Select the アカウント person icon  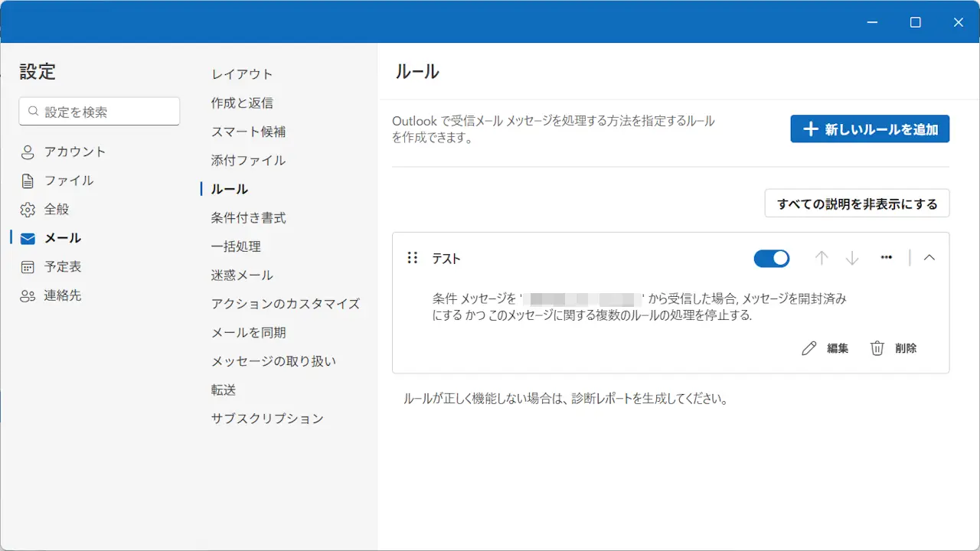point(28,152)
